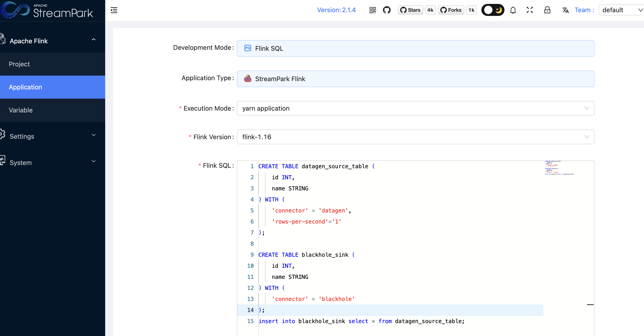
Task: Enter fullscreen with the expand icon
Action: click(x=530, y=10)
